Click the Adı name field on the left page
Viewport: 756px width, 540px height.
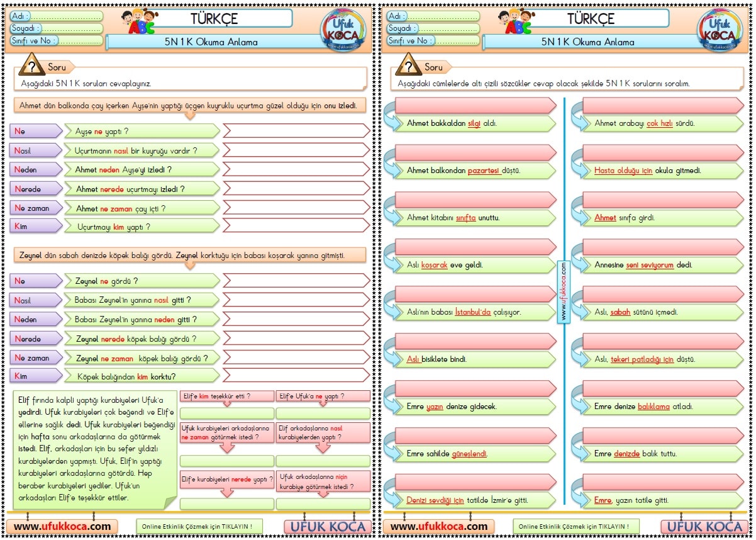(56, 16)
